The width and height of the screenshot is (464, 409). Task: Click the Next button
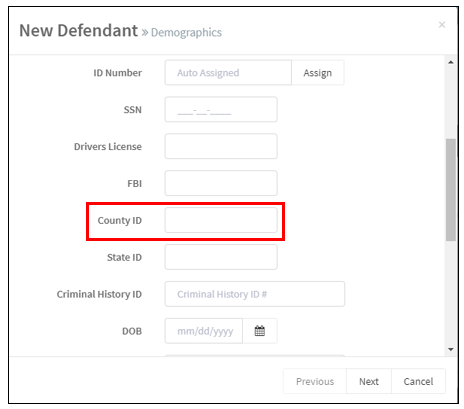369,381
